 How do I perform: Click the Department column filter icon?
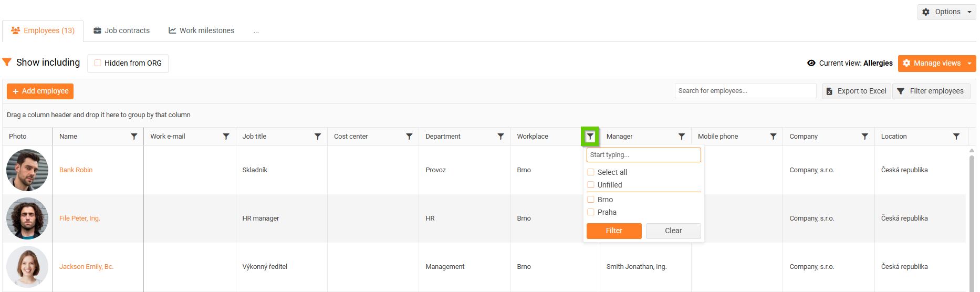[x=501, y=137]
